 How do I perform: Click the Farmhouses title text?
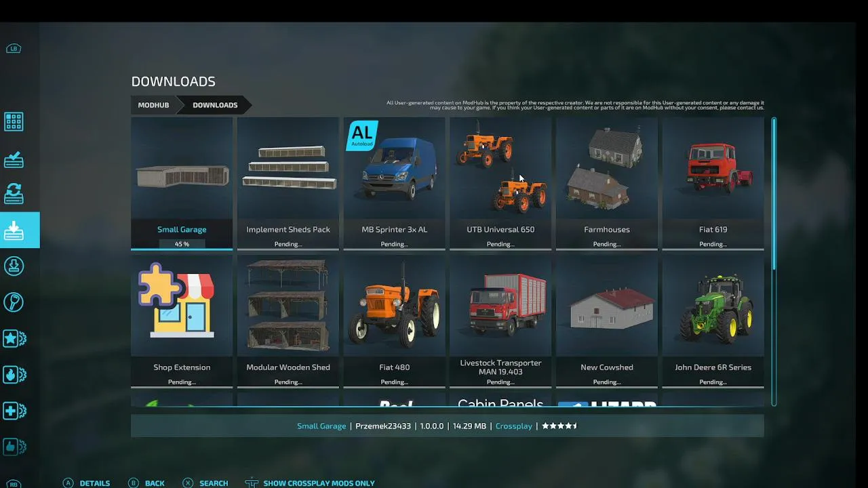(x=607, y=230)
